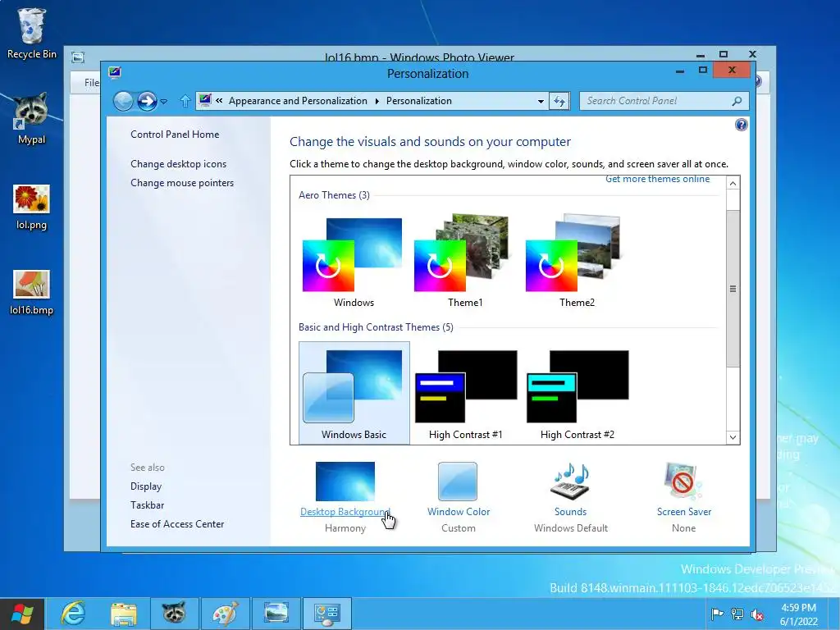
Task: Open the Desktop Background link
Action: pos(345,512)
